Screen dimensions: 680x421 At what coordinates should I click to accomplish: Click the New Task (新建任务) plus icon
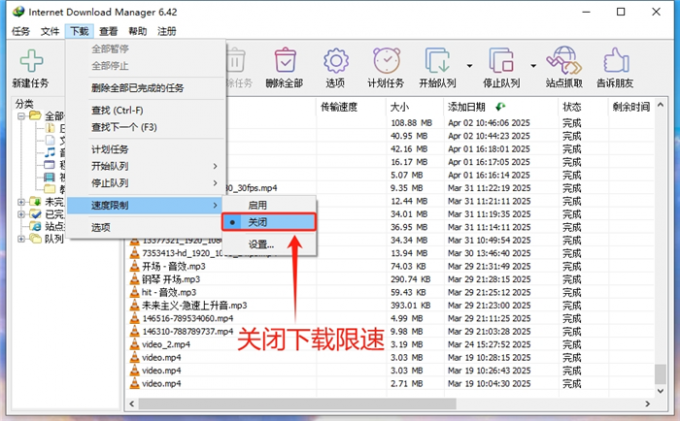(31, 61)
